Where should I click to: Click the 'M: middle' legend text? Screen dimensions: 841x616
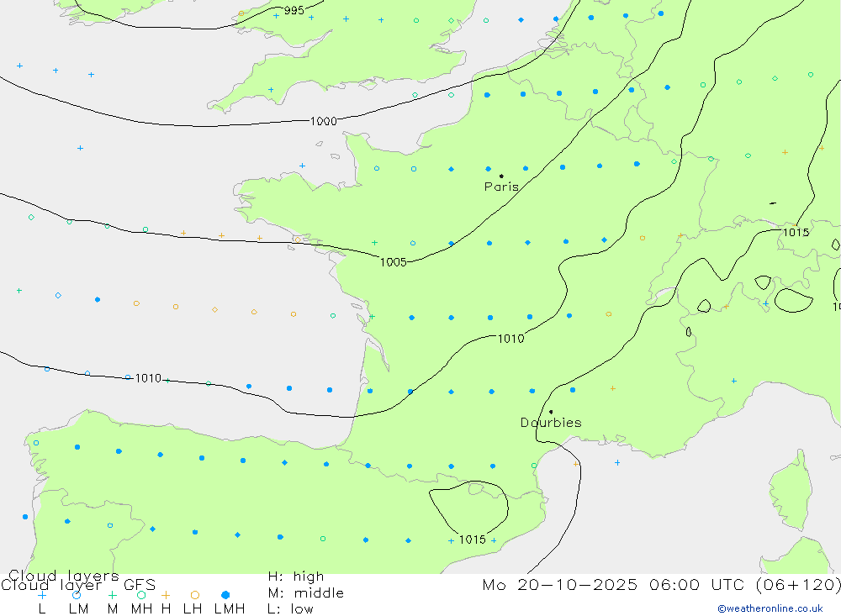click(x=306, y=593)
